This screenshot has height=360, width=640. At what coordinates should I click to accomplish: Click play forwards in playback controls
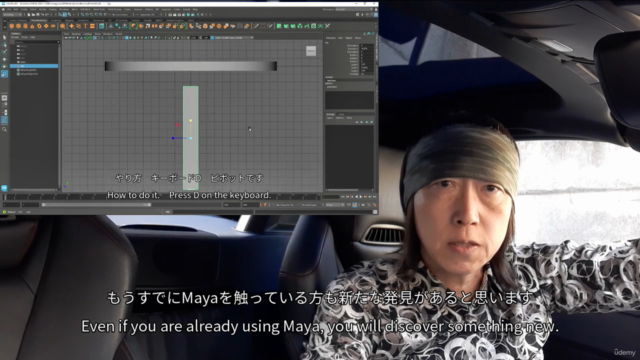tap(360, 197)
